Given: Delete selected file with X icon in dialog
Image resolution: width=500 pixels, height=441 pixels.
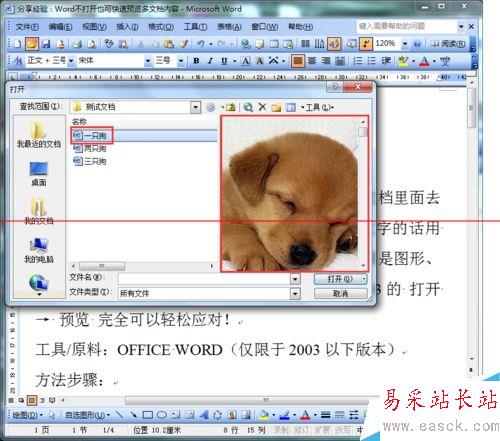Looking at the screenshot, I should pyautogui.click(x=262, y=107).
